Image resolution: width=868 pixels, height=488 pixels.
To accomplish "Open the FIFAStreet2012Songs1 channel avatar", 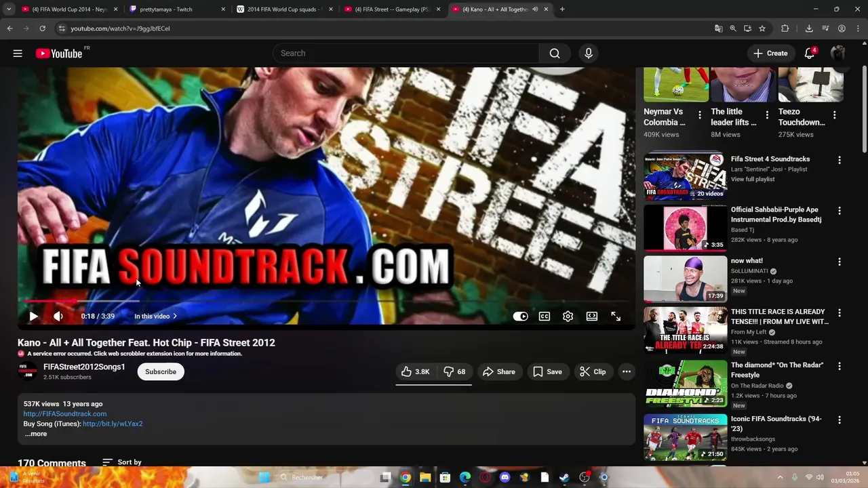I will tap(28, 371).
